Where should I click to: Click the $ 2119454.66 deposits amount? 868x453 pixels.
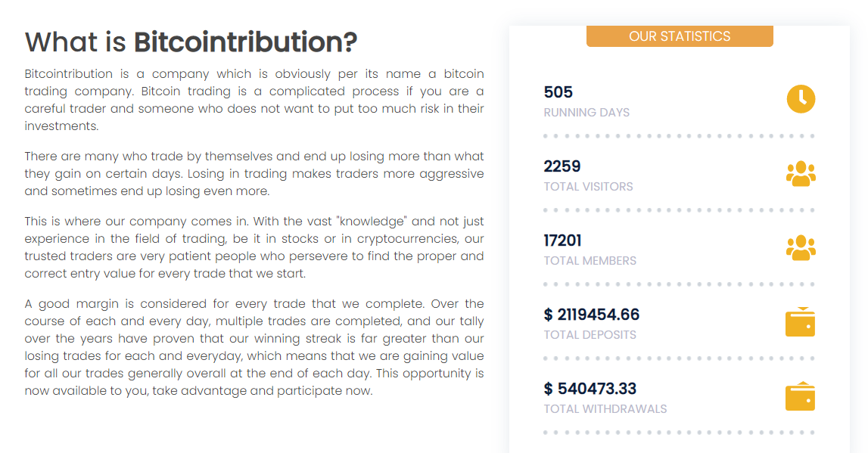point(592,315)
